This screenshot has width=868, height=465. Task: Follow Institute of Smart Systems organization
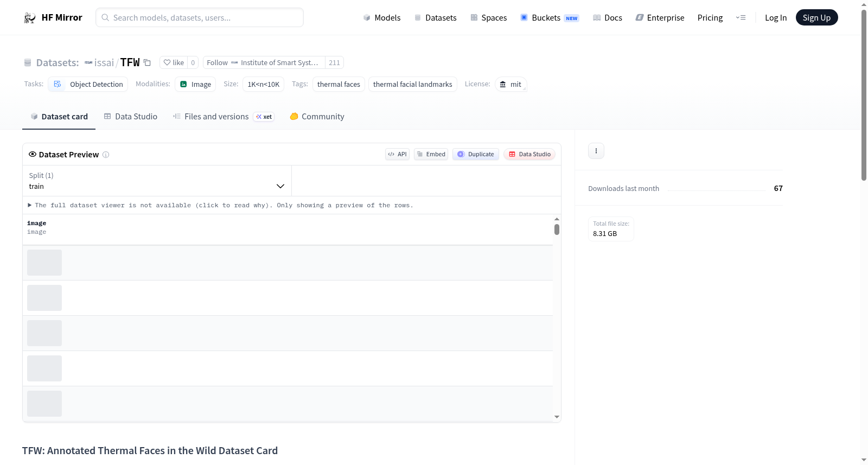pyautogui.click(x=264, y=62)
